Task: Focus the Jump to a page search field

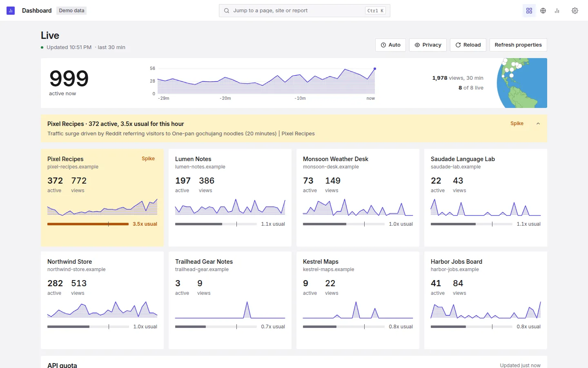Action: [x=305, y=11]
